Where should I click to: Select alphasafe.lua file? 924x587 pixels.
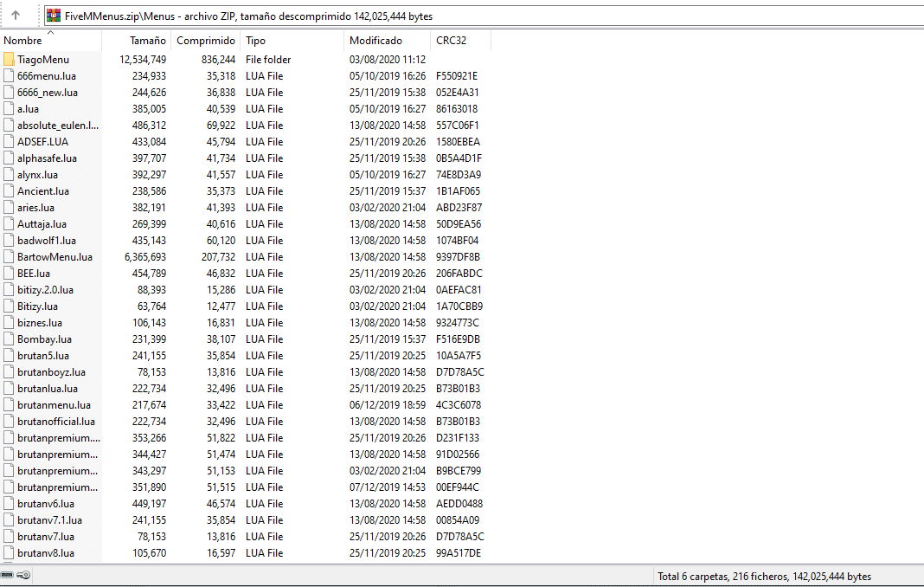47,158
